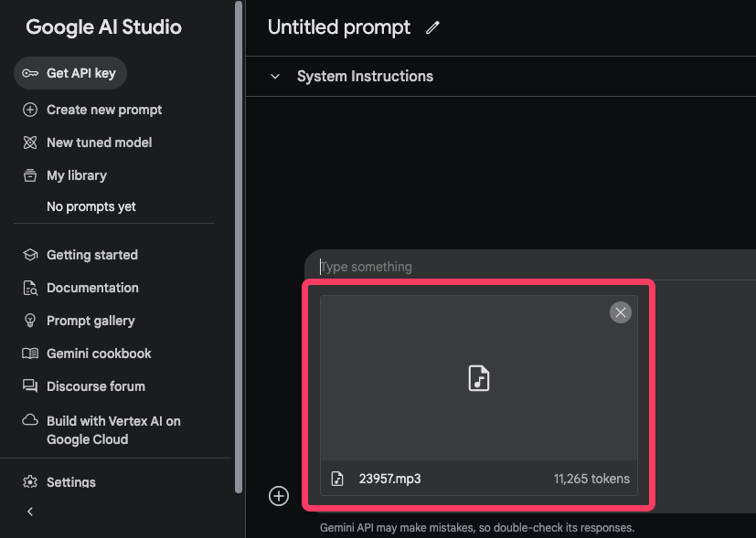Click the Get API key button
The height and width of the screenshot is (538, 756).
click(70, 73)
